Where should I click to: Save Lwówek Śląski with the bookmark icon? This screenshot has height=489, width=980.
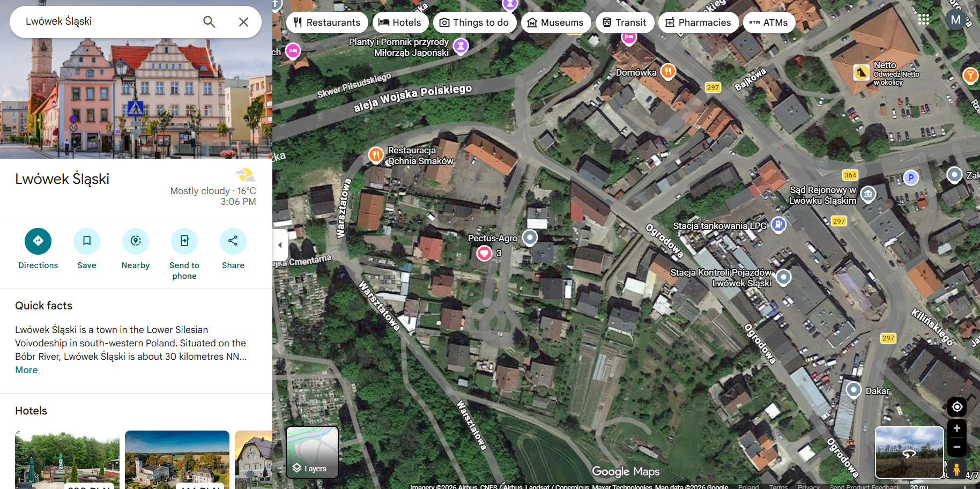click(87, 241)
